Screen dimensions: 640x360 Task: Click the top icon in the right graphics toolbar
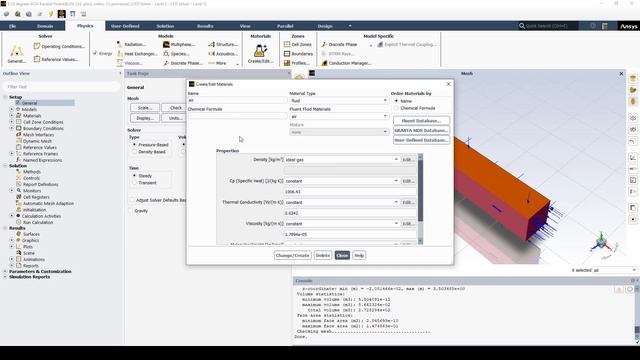point(633,78)
